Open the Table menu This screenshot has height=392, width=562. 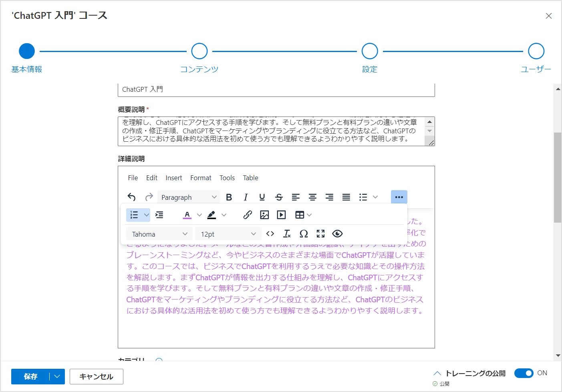[251, 178]
